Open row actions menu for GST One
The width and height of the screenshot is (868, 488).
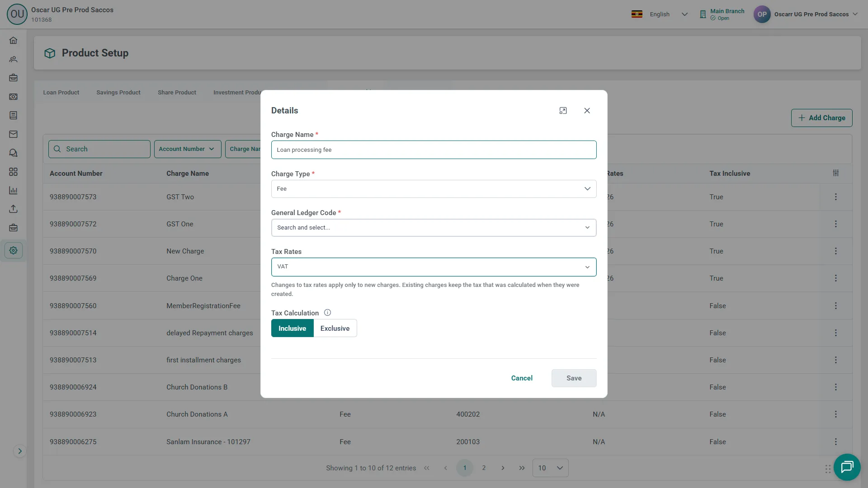835,224
